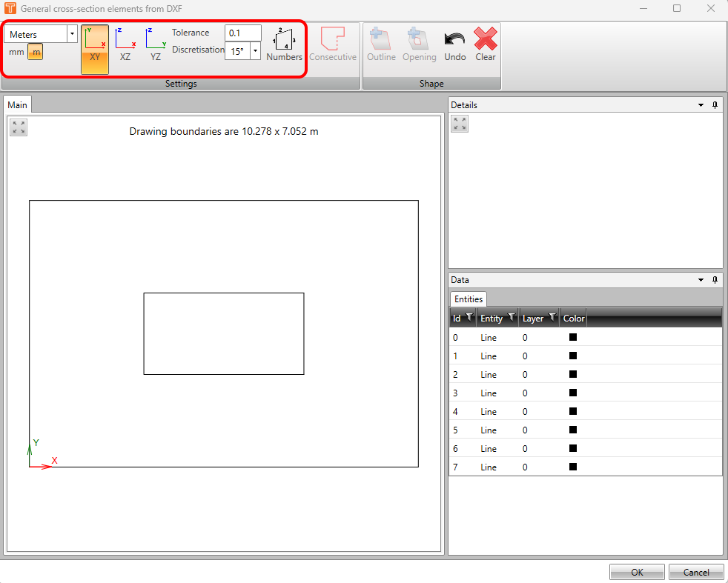Click zoom-to-fit icon in Details panel
Screen dimensions: 728x583
click(460, 124)
